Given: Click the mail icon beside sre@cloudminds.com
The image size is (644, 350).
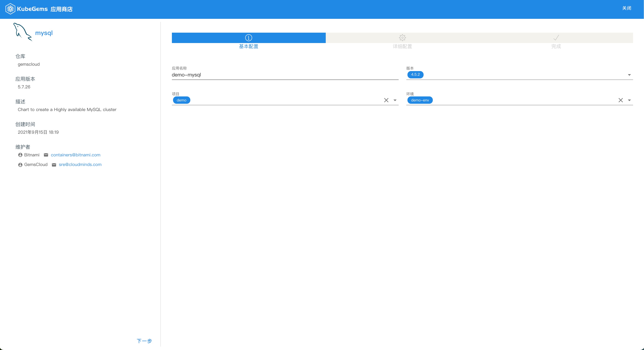Looking at the screenshot, I should coord(54,165).
